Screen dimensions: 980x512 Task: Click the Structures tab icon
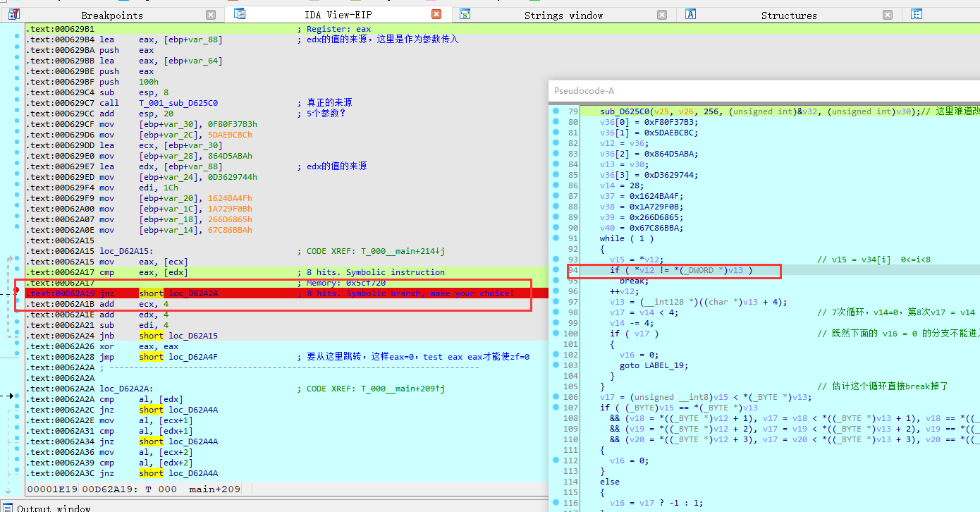(691, 14)
